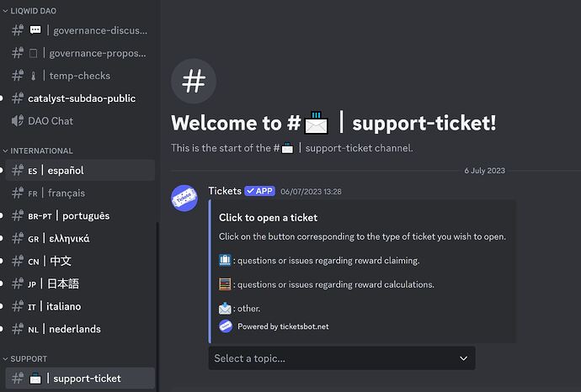Switch to catalyst-subdao-public channel

click(81, 98)
